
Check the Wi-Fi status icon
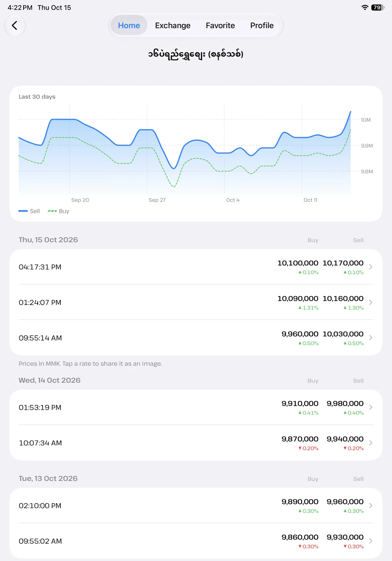tap(365, 8)
